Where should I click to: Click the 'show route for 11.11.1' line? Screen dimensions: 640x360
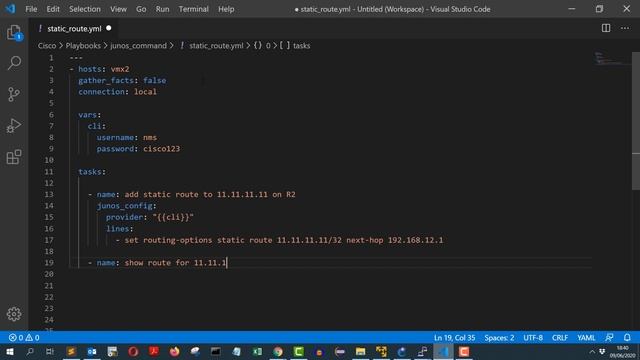(x=157, y=263)
